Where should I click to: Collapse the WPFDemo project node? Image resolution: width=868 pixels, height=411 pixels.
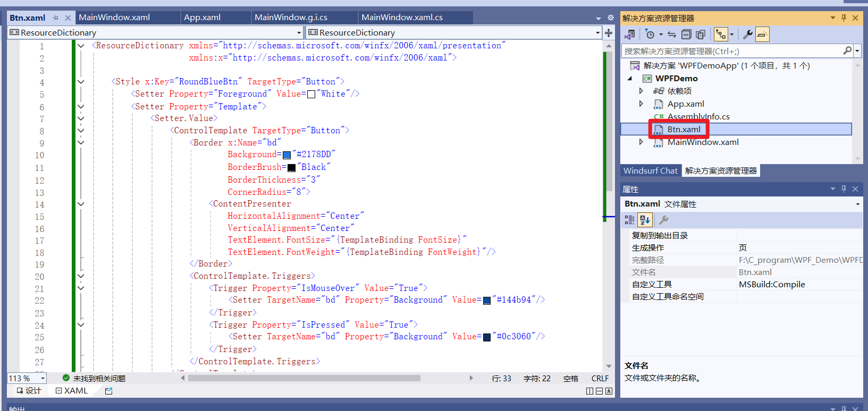pyautogui.click(x=630, y=79)
